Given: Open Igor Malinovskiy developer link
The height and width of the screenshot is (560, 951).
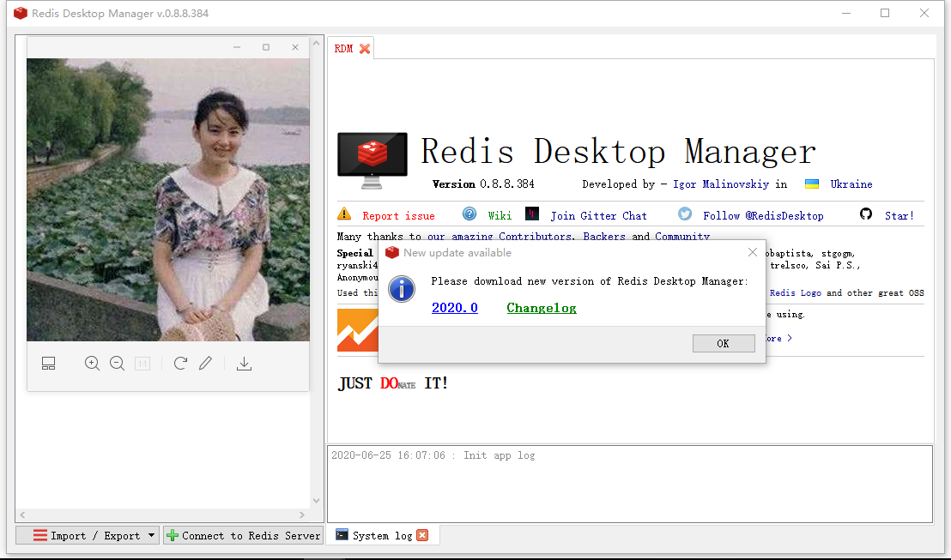Looking at the screenshot, I should pos(720,184).
